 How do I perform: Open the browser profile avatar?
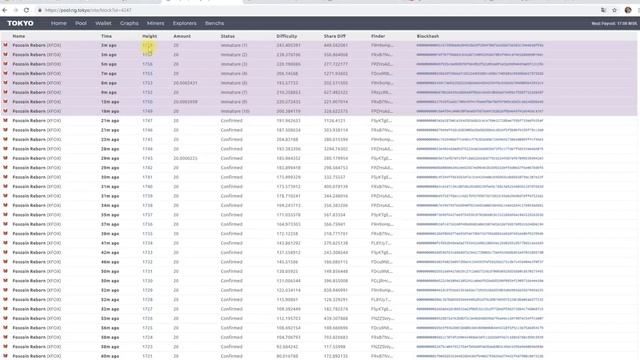point(628,10)
